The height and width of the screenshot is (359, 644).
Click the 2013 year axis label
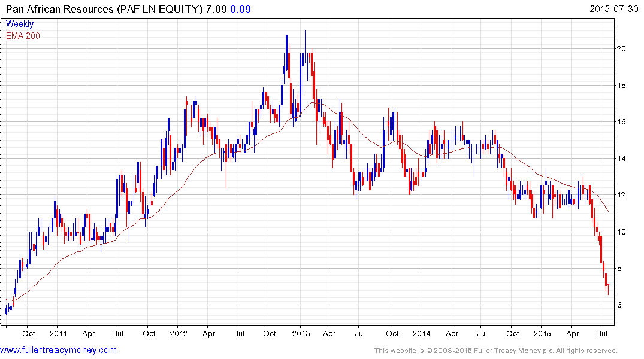tap(301, 333)
